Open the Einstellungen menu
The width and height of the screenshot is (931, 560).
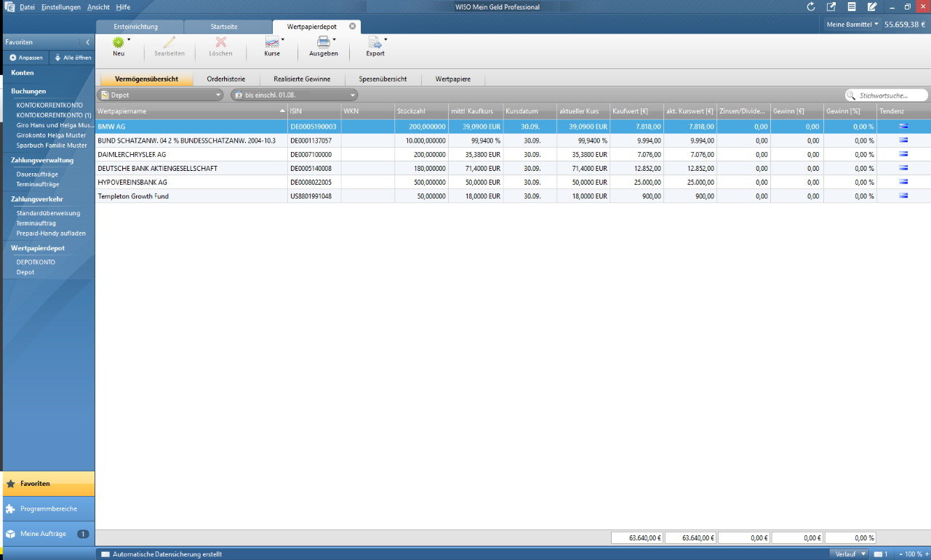click(x=61, y=7)
